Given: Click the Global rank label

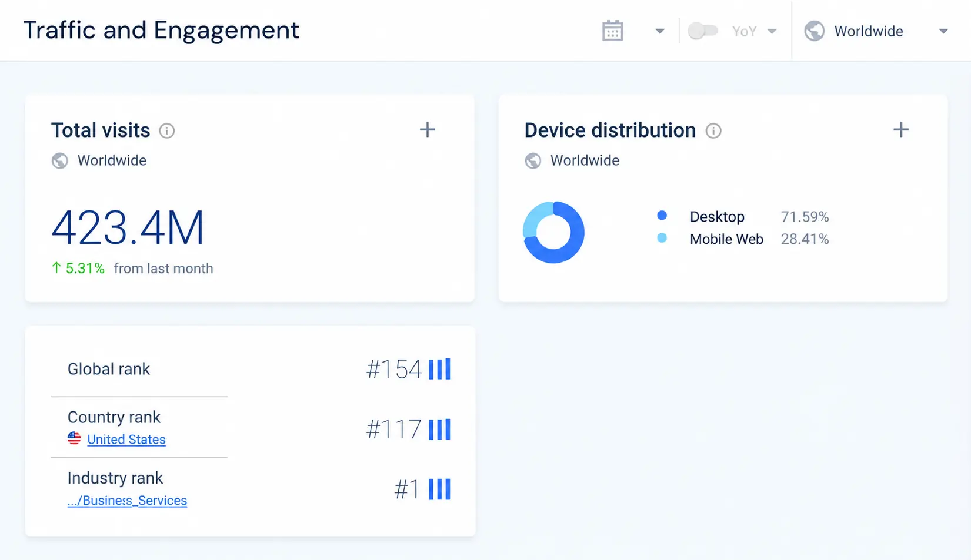Looking at the screenshot, I should point(109,369).
